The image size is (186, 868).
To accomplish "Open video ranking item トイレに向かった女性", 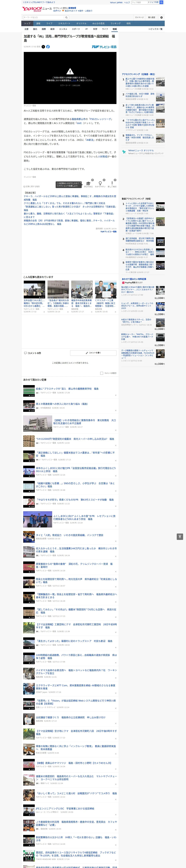I will click(x=140, y=207).
